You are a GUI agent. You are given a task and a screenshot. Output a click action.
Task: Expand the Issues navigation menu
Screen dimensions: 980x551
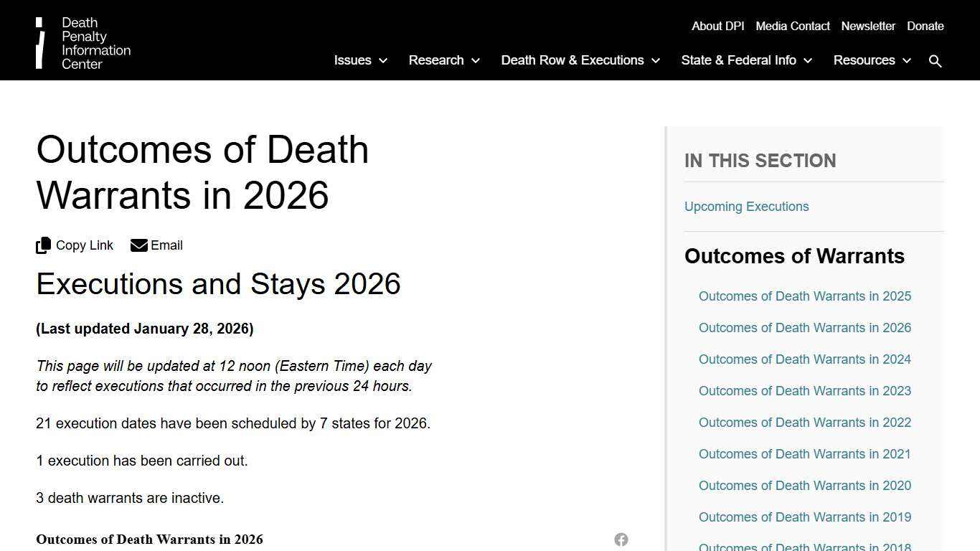(x=352, y=61)
